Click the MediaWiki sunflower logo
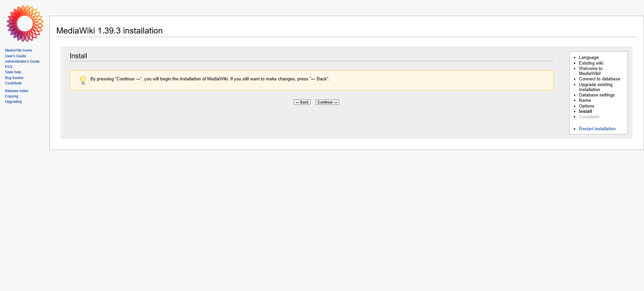 (x=25, y=23)
